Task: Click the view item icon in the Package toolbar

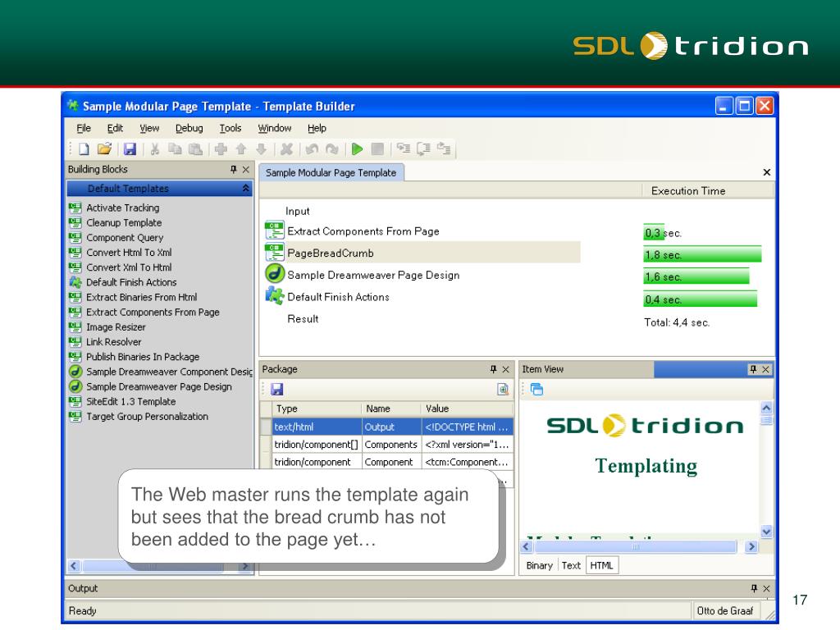Action: point(503,390)
